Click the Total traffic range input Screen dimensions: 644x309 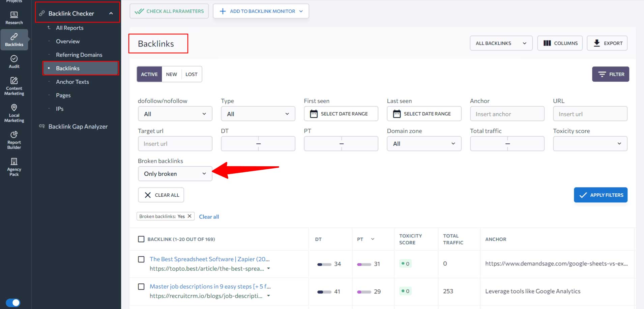tap(507, 143)
